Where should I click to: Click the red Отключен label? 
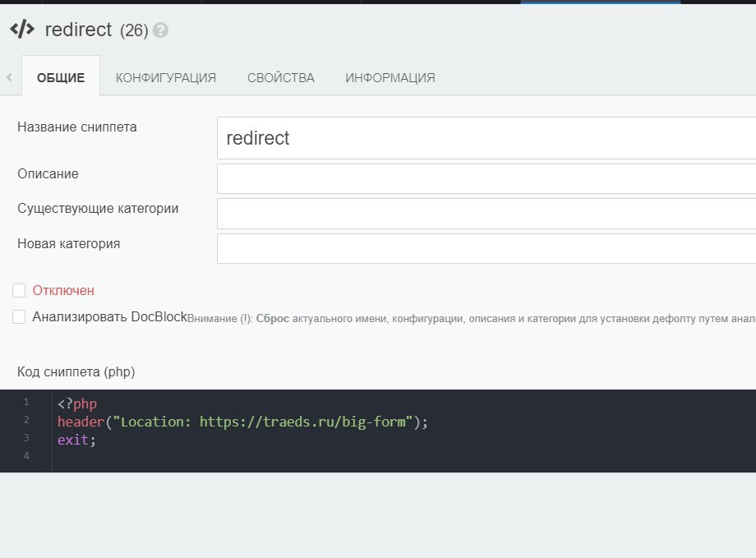click(x=63, y=291)
